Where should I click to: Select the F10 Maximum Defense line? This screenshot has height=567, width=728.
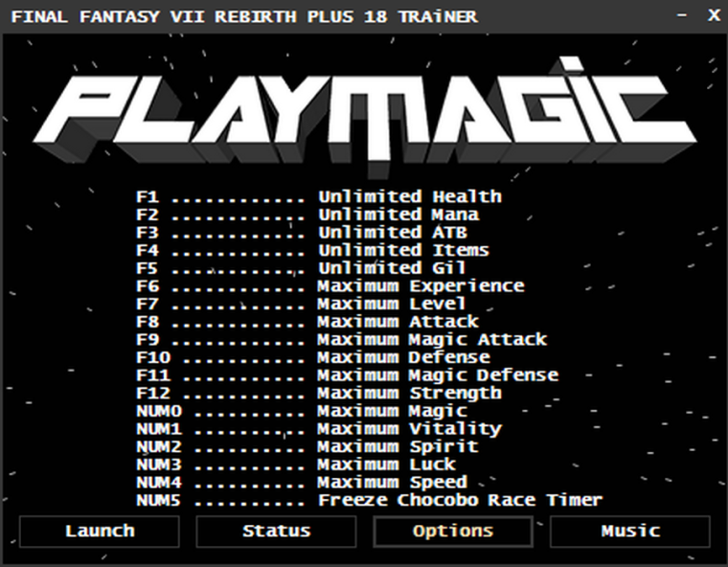pos(313,357)
